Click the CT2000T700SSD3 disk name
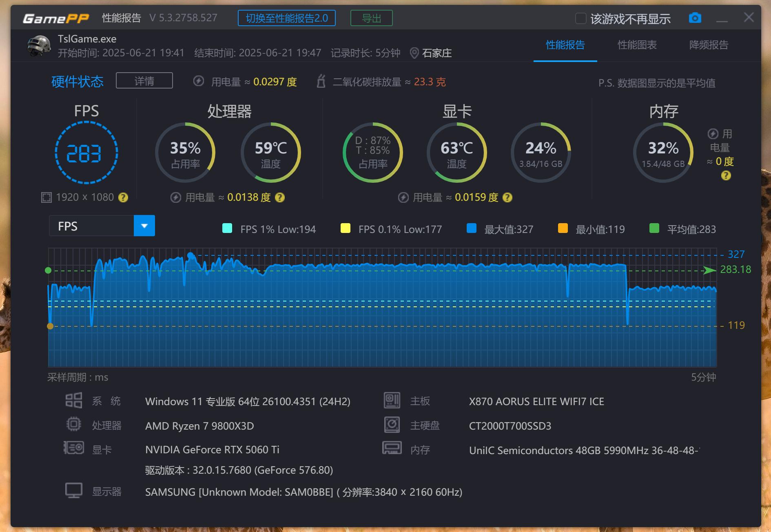 510,426
